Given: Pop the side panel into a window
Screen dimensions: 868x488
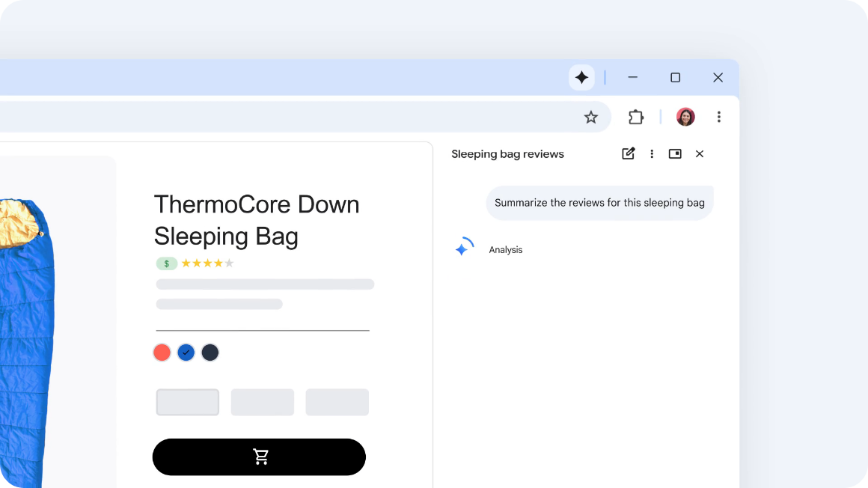Looking at the screenshot, I should (x=675, y=153).
